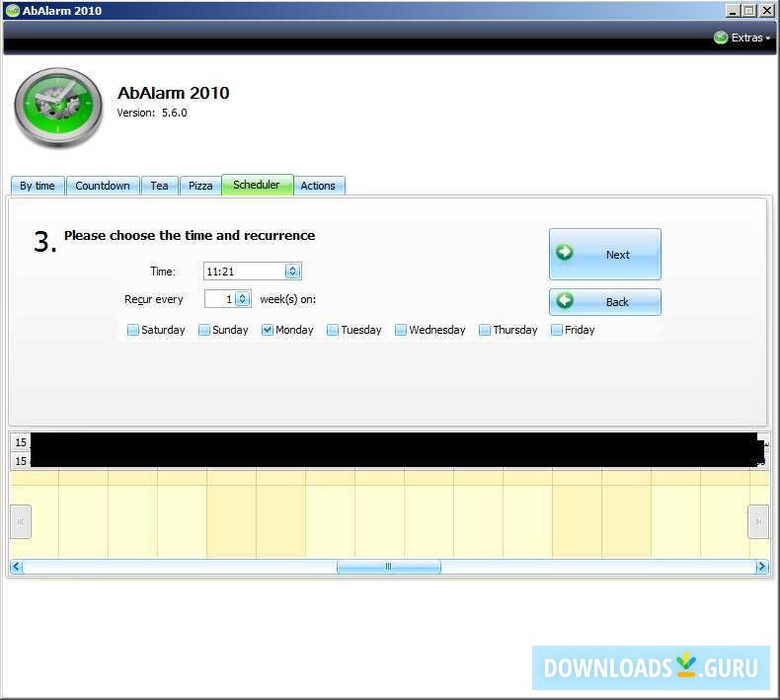The height and width of the screenshot is (700, 780).
Task: Enable the Tuesday checkbox
Action: pos(333,330)
